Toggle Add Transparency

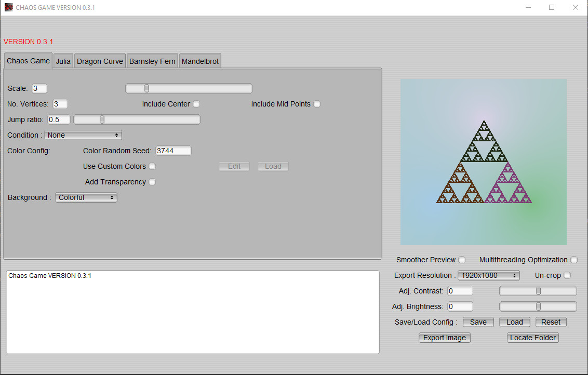[x=152, y=182]
